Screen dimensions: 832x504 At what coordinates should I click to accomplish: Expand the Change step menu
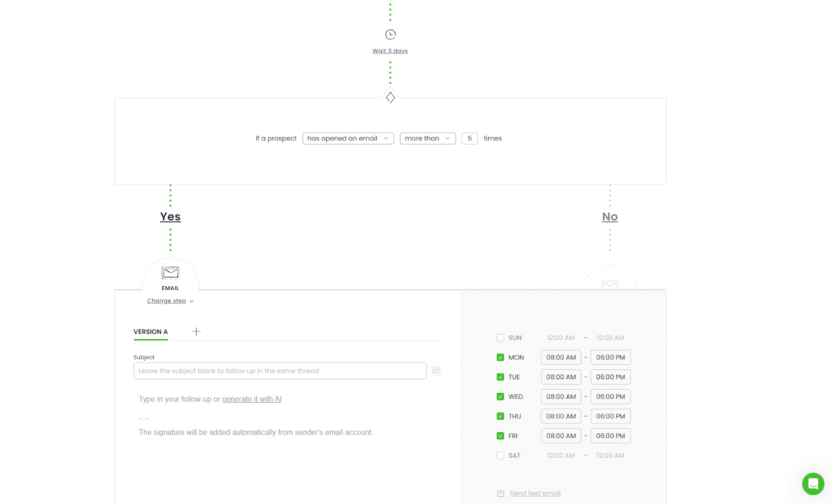170,301
